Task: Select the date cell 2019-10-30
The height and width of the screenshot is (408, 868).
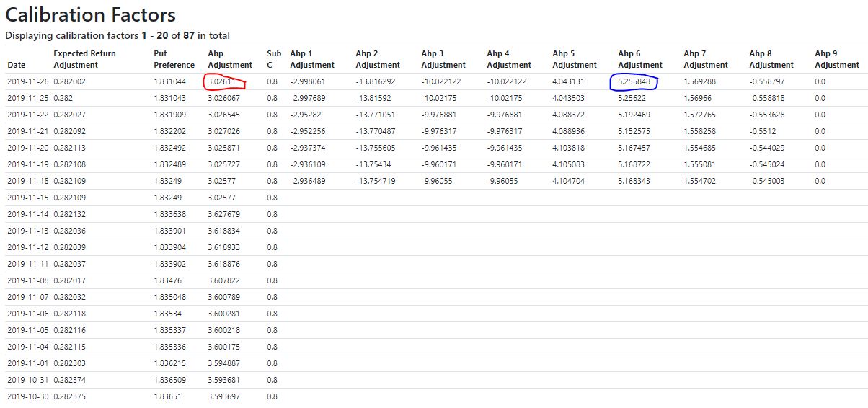Action: (x=27, y=396)
